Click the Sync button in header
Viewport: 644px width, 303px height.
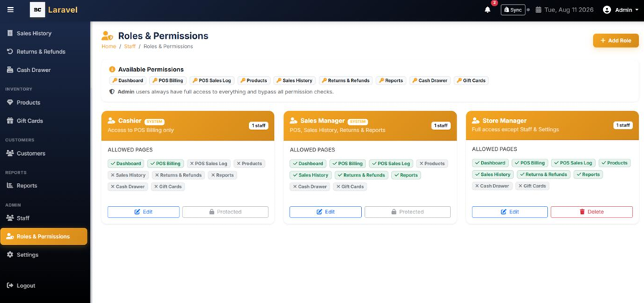[513, 10]
